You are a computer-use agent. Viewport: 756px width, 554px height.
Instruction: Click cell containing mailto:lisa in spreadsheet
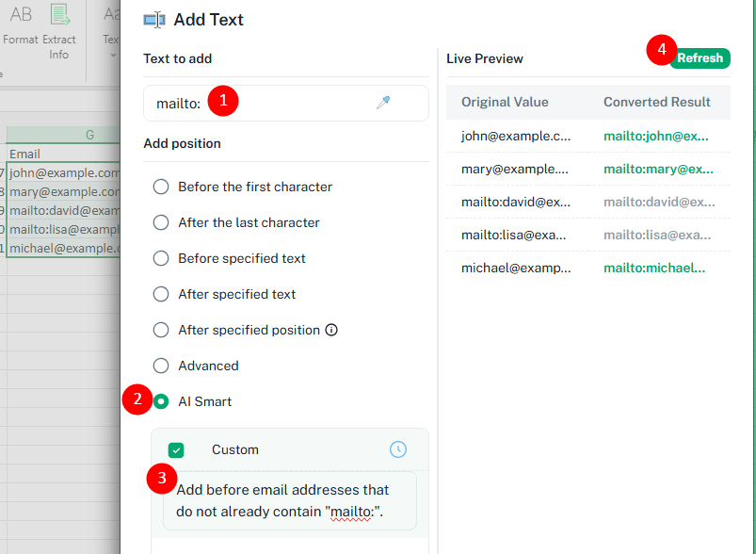[63, 229]
